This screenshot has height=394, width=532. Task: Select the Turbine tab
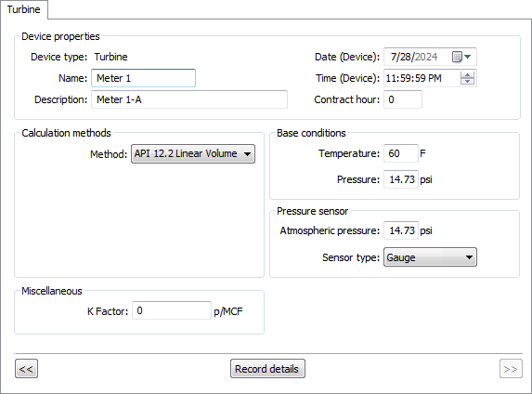click(24, 9)
